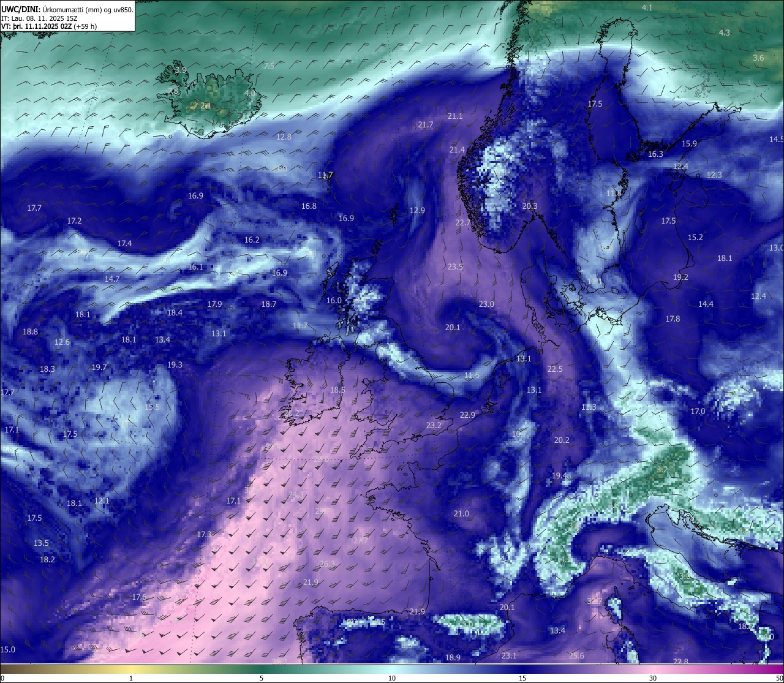Click the map value 21.4
Screen dimensions: 784x683
tap(457, 149)
